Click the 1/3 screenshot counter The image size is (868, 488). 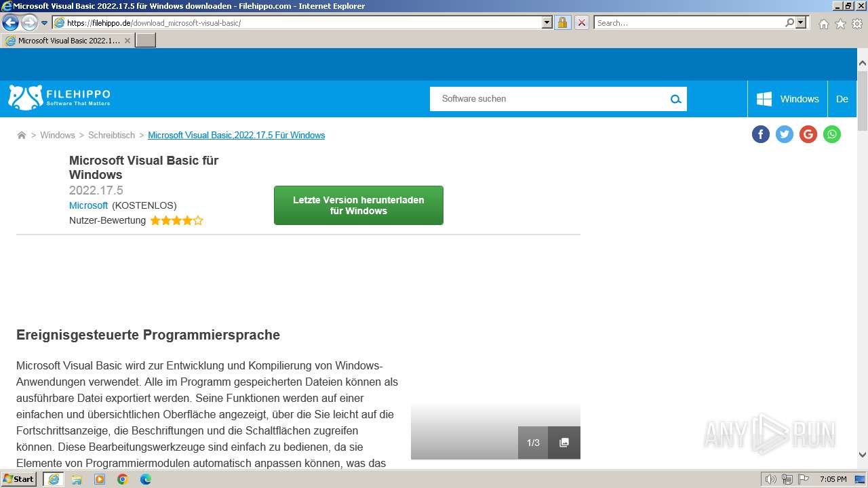[533, 443]
